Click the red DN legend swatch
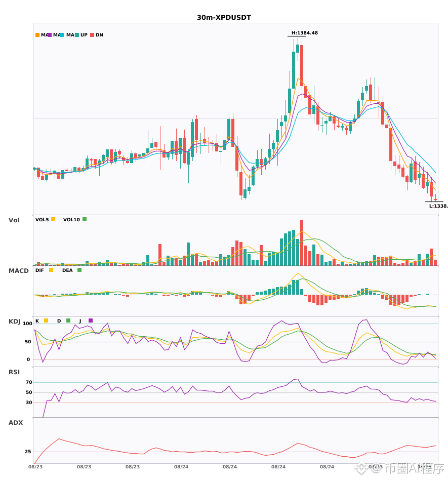The width and height of the screenshot is (448, 481). click(92, 35)
